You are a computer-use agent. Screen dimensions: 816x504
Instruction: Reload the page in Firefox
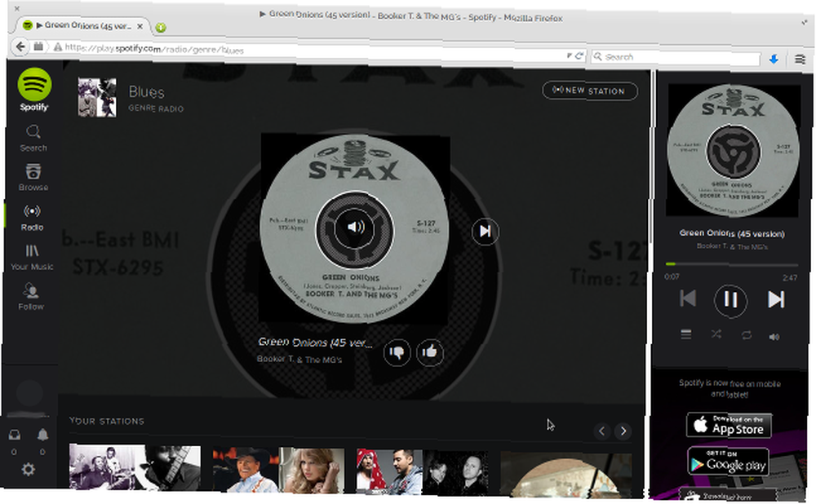coord(579,55)
